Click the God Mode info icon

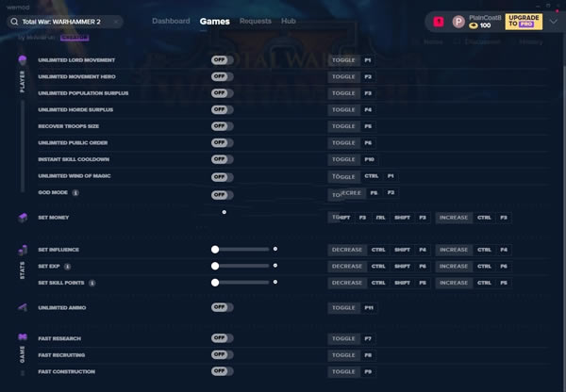[x=75, y=193]
